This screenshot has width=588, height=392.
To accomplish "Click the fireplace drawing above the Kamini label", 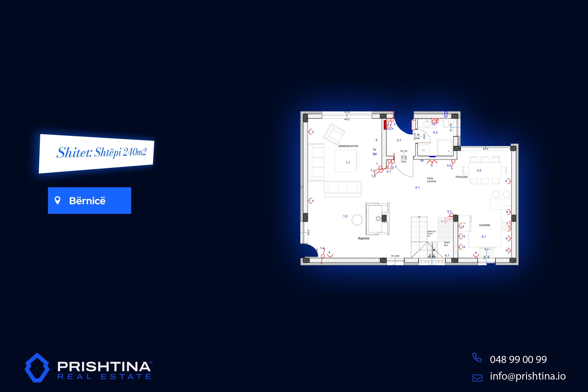I will (x=377, y=219).
